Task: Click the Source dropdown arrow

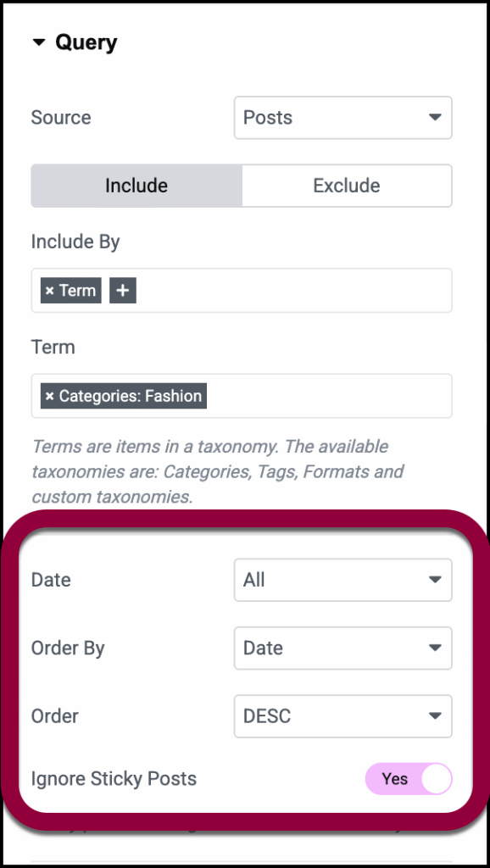Action: click(435, 118)
